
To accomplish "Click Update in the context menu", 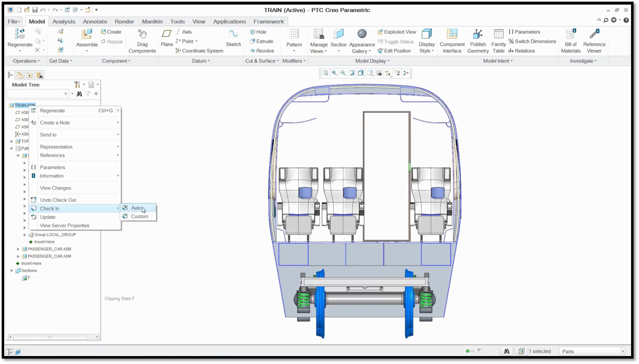I will [x=75, y=217].
